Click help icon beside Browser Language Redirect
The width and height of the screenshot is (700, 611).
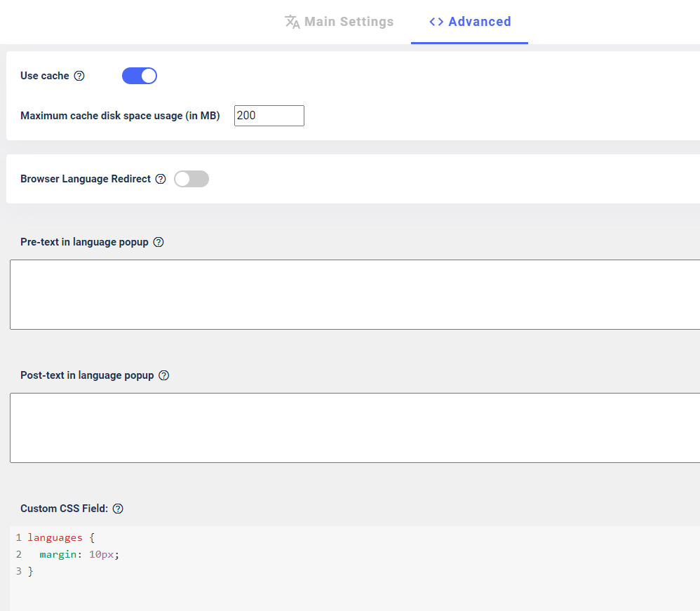point(160,179)
